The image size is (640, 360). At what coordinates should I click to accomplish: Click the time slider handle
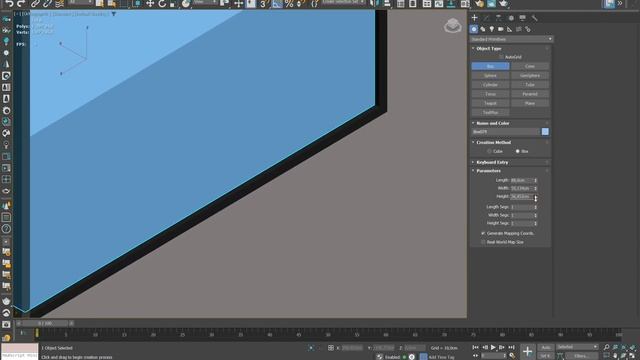(44, 323)
